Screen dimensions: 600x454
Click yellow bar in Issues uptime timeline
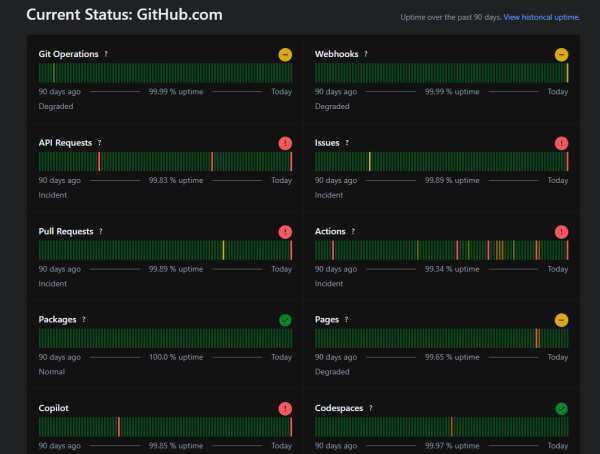370,162
